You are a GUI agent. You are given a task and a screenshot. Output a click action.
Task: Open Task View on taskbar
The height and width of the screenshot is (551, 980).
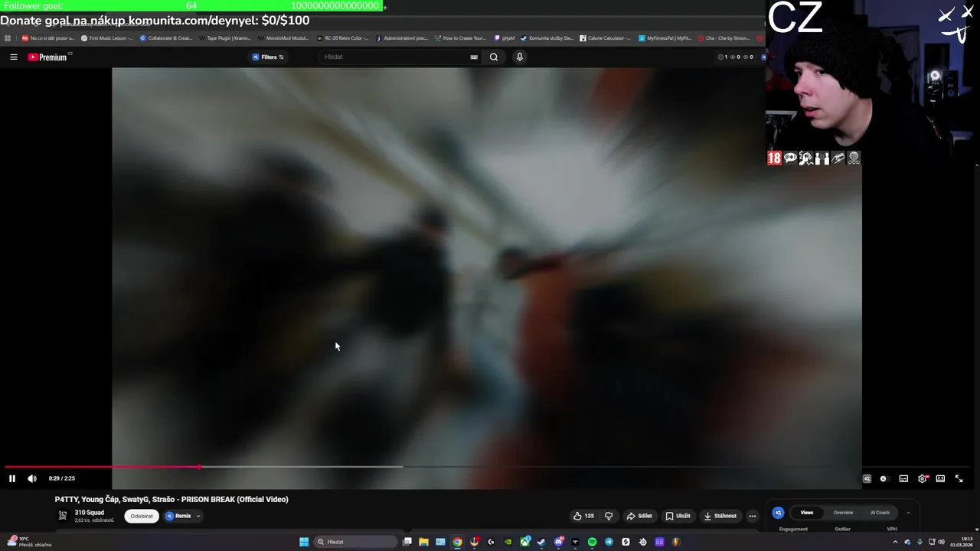(407, 542)
